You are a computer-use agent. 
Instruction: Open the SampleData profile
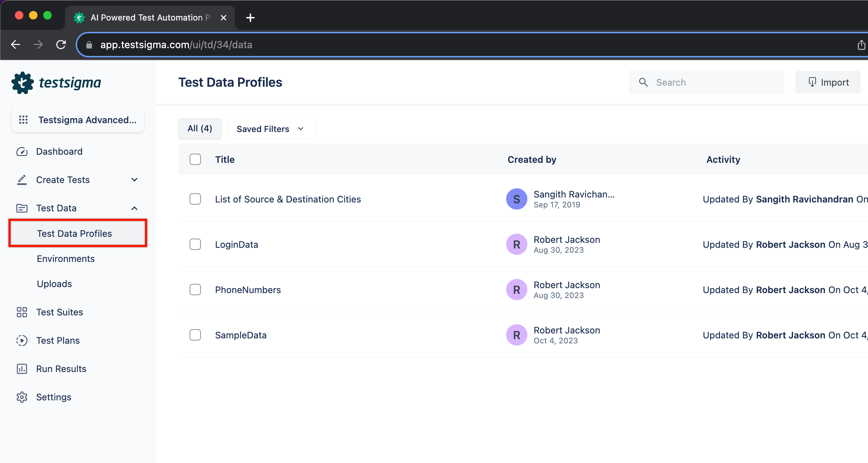coord(241,335)
